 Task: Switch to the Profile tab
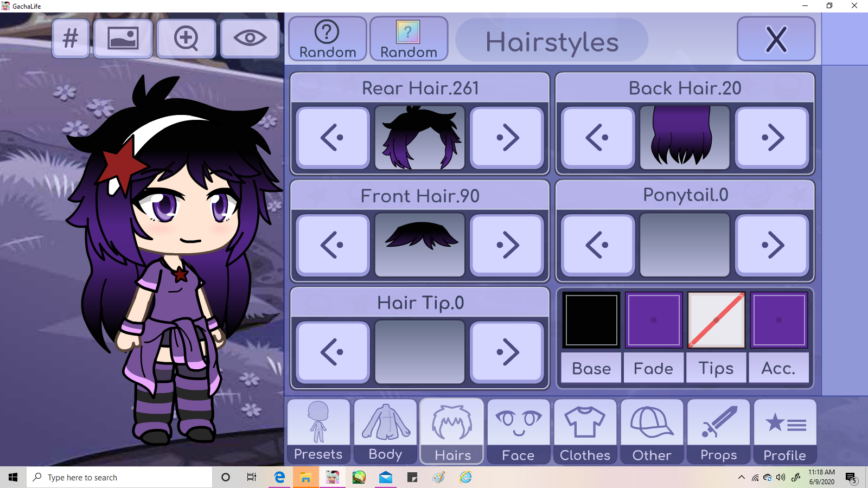(785, 432)
